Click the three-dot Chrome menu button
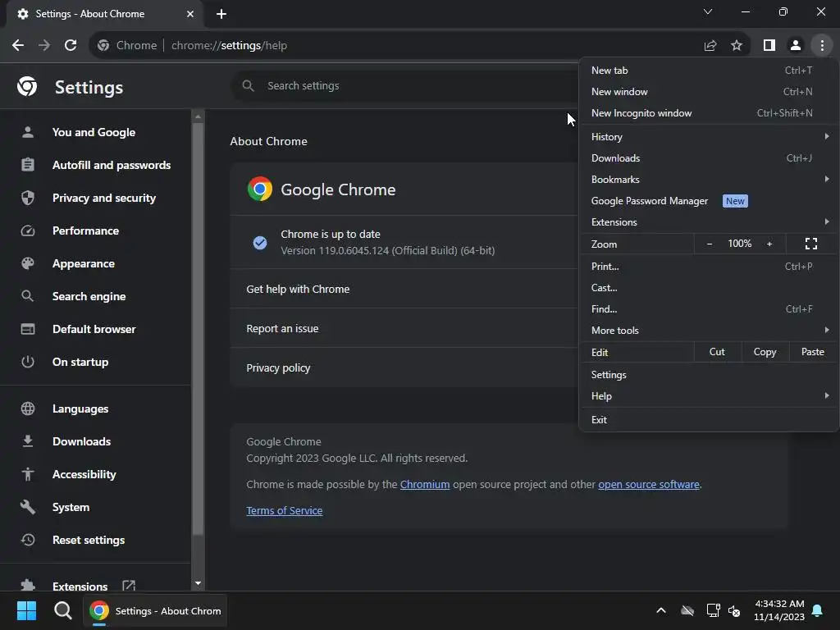This screenshot has height=630, width=840. 822,46
